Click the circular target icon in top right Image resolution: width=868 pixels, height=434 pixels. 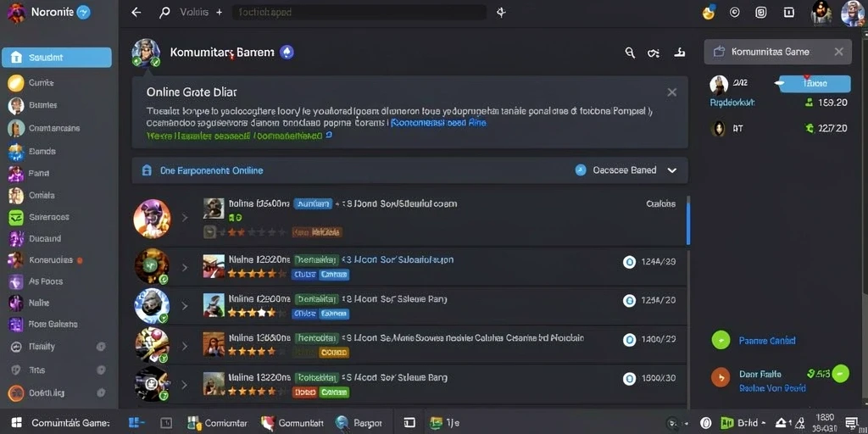735,12
